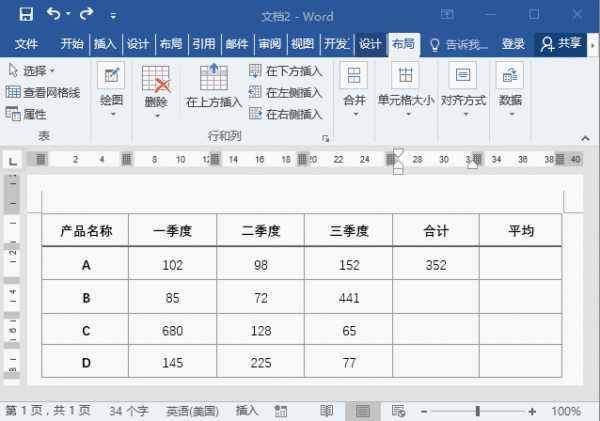
Task: Switch to the 引用 ribbon tab
Action: pos(204,44)
